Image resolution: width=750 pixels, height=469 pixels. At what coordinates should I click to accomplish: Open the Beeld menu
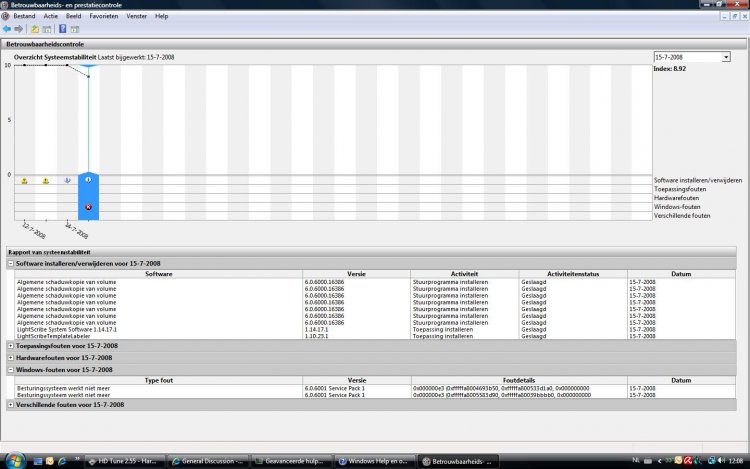pos(75,16)
